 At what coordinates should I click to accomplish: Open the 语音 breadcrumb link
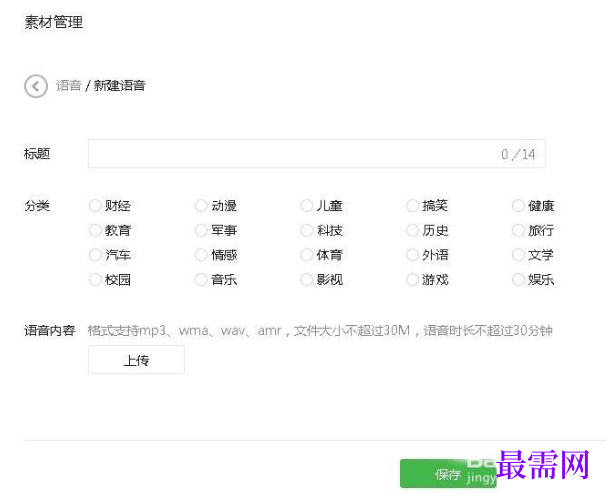(x=68, y=85)
